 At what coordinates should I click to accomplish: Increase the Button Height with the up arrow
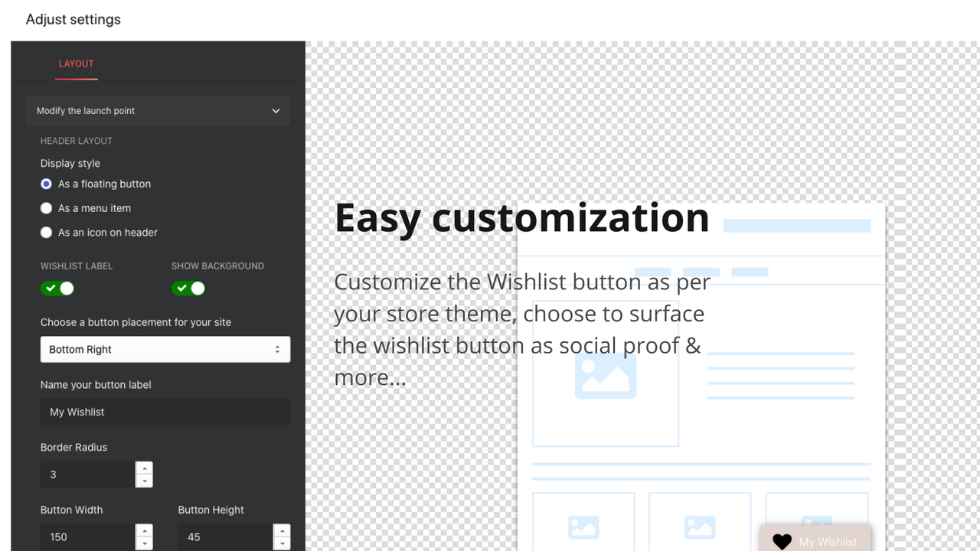(x=281, y=531)
